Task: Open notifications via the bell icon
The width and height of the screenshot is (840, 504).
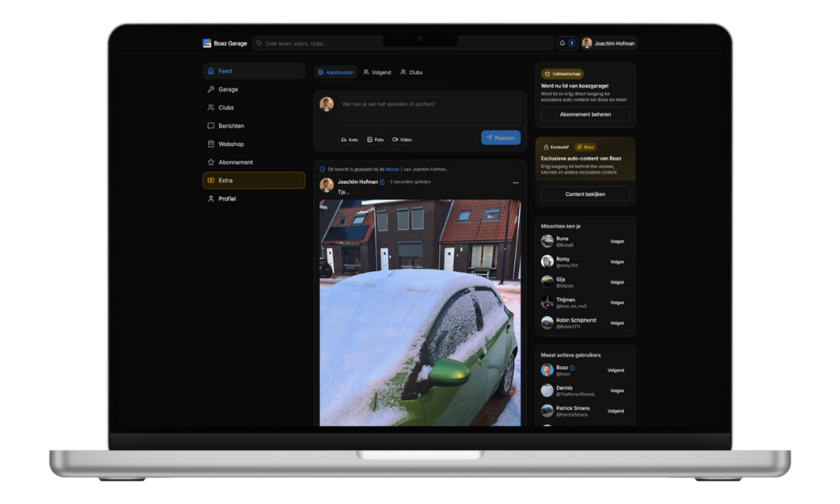Action: click(563, 42)
